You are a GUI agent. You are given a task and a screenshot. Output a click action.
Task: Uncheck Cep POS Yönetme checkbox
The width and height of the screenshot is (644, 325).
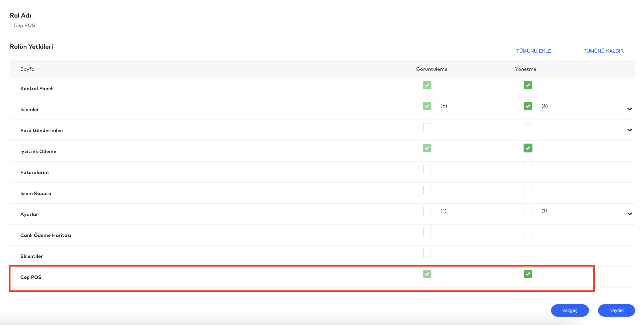528,274
